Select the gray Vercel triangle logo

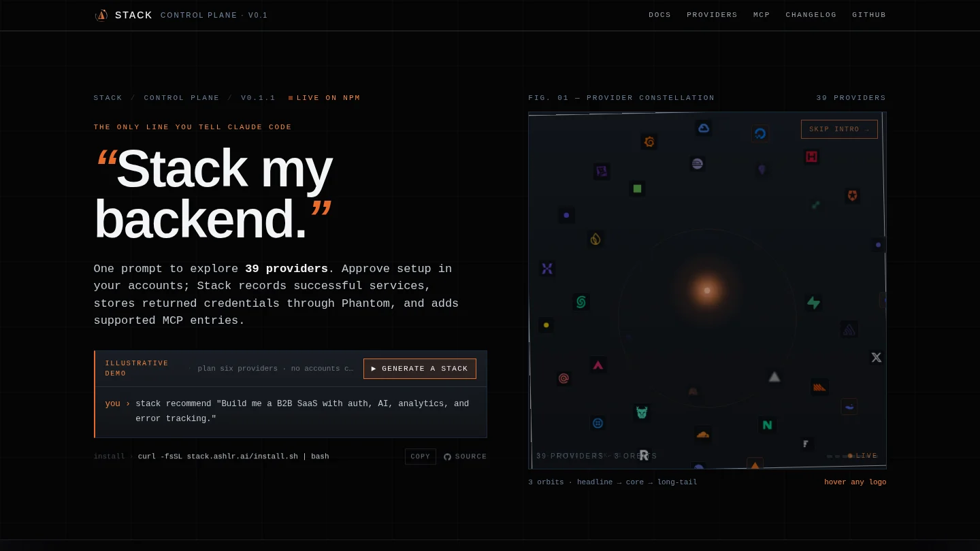tap(774, 377)
